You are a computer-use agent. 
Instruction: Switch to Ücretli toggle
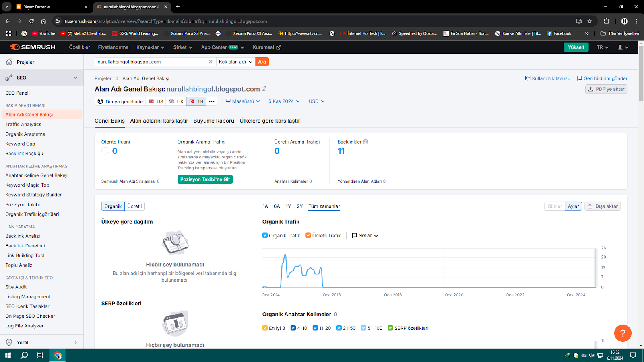point(134,206)
